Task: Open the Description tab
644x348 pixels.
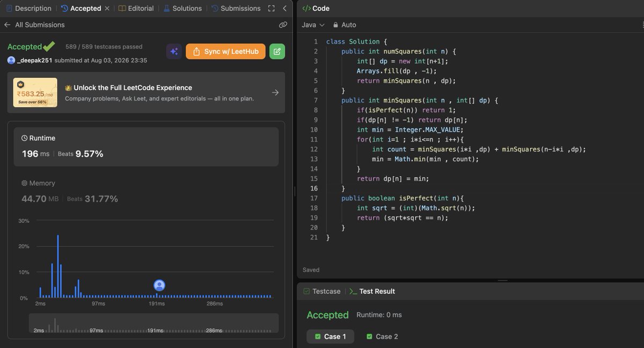Action: (29, 9)
